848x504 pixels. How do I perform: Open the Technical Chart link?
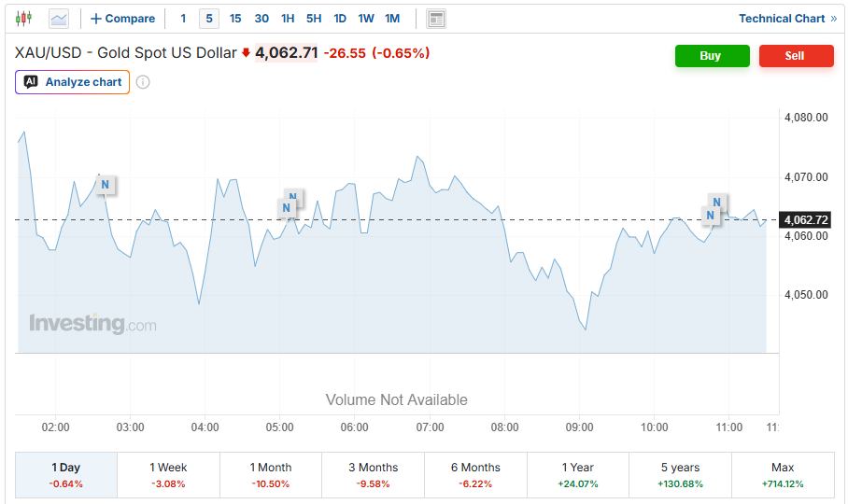click(787, 19)
